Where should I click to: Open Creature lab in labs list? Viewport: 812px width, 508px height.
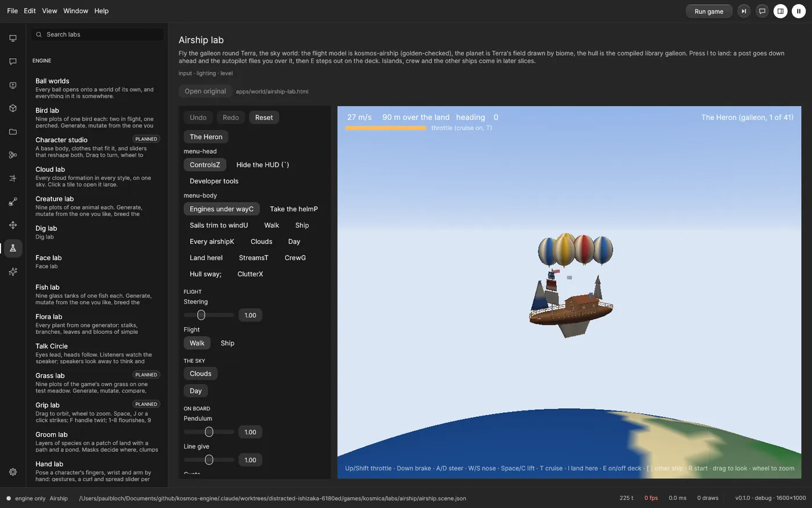click(x=97, y=206)
